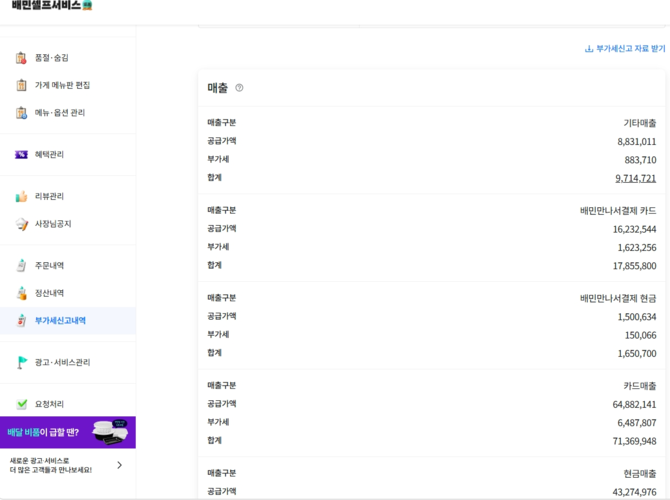This screenshot has width=670, height=500.
Task: Click the 사장님공지 notice icon
Action: tap(21, 224)
